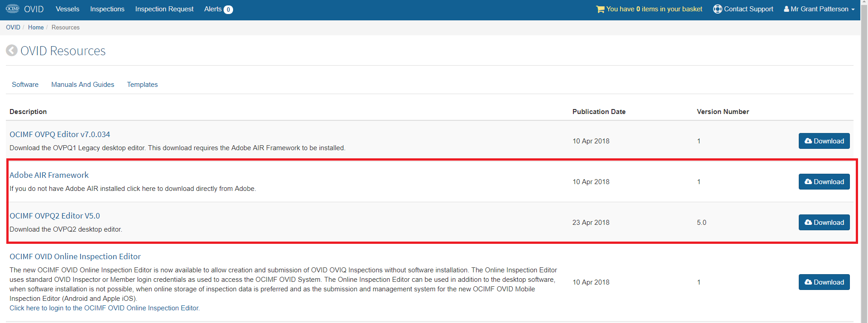Switch to the Templates tab
The width and height of the screenshot is (868, 323).
click(x=143, y=85)
